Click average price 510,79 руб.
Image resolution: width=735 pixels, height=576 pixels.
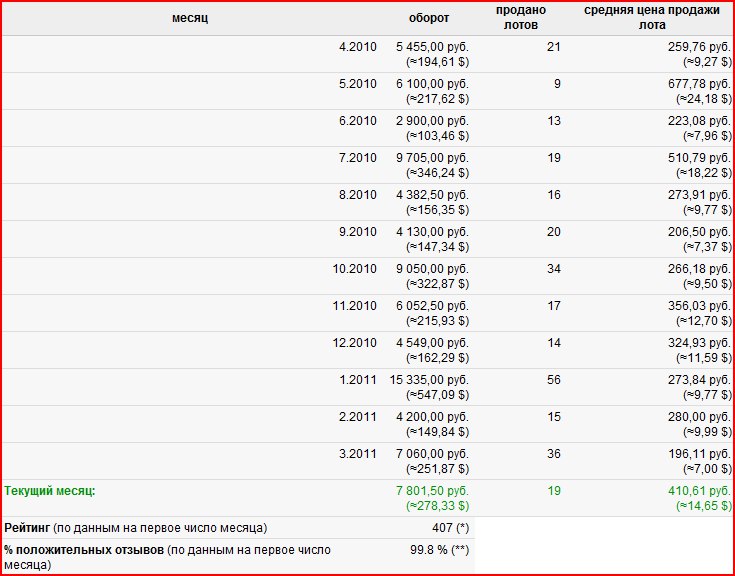(x=699, y=158)
